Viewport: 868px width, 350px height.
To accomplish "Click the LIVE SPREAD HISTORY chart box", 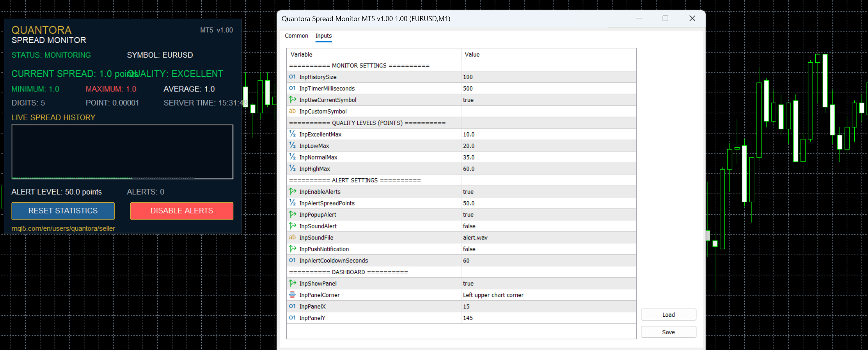I will pos(122,151).
